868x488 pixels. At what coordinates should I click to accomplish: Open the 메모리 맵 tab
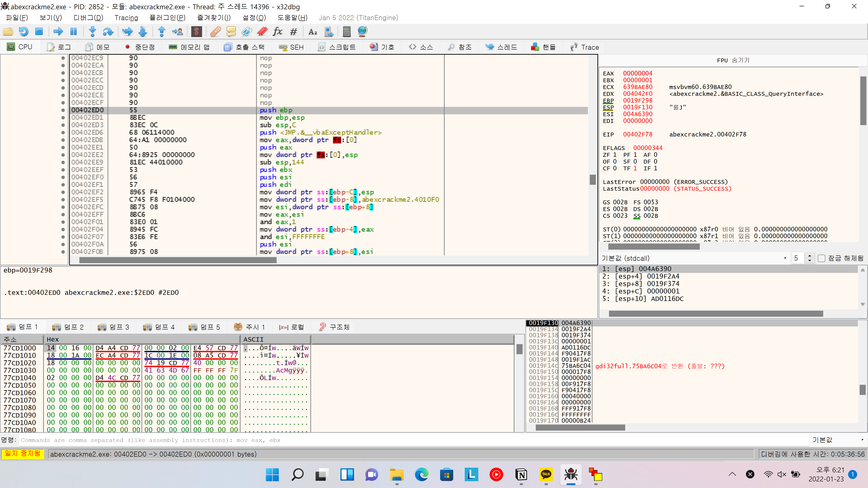click(x=189, y=47)
